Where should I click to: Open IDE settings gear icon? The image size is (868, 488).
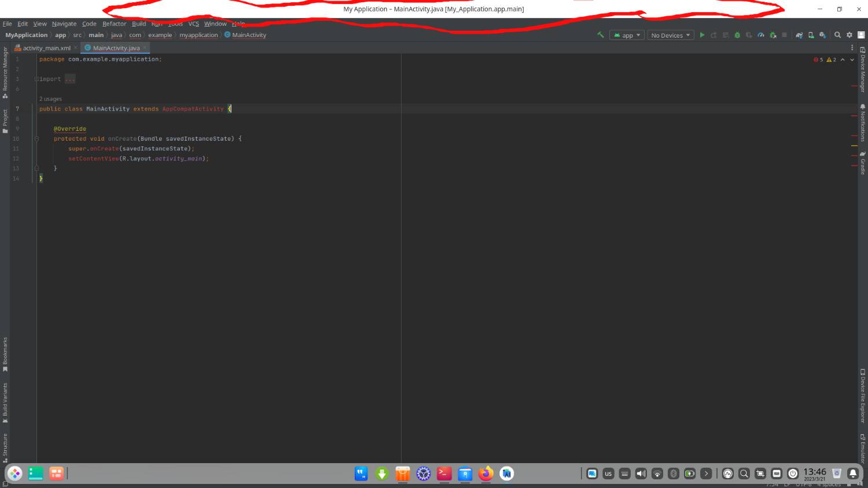[849, 35]
